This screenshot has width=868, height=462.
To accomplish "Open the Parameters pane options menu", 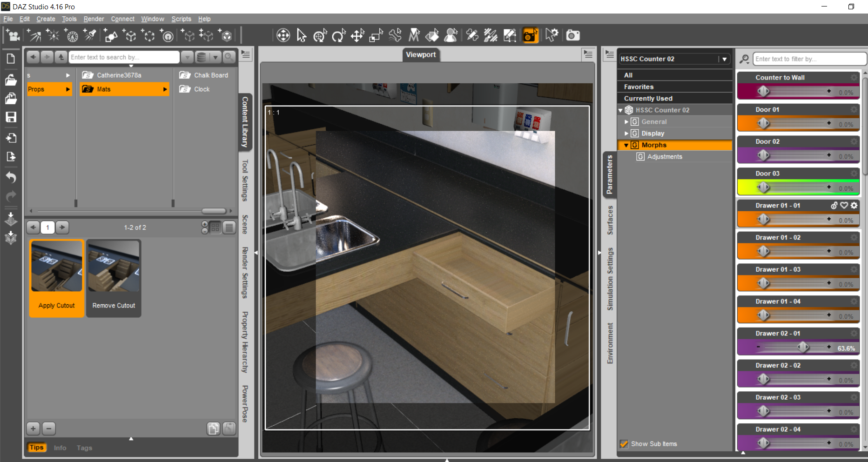I will pyautogui.click(x=609, y=55).
